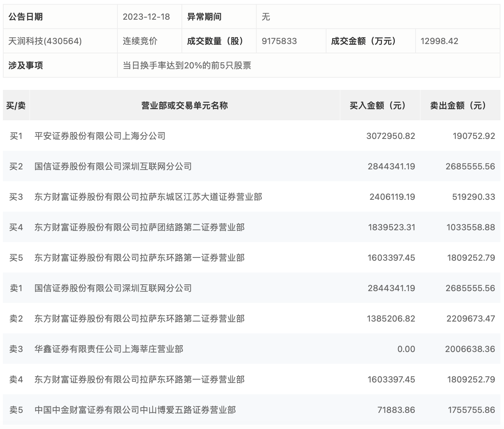This screenshot has width=504, height=429.
Task: Select 2844341.19 in the 买2 row
Action: click(391, 167)
